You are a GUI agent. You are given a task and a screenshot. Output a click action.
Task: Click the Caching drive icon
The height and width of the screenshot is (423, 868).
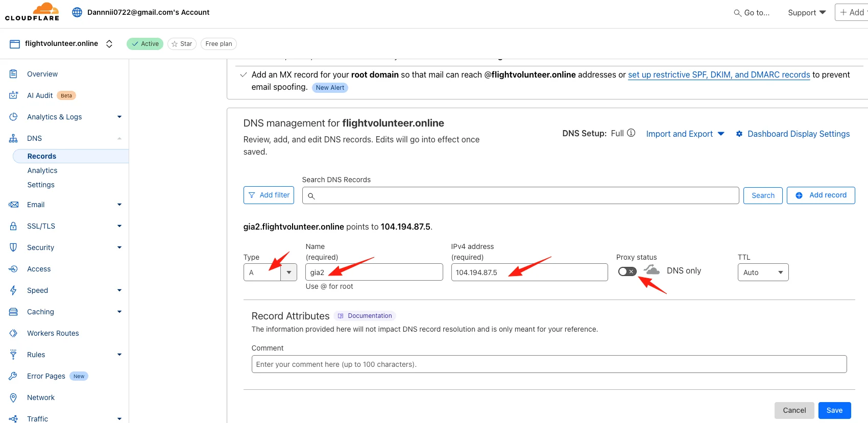tap(14, 312)
